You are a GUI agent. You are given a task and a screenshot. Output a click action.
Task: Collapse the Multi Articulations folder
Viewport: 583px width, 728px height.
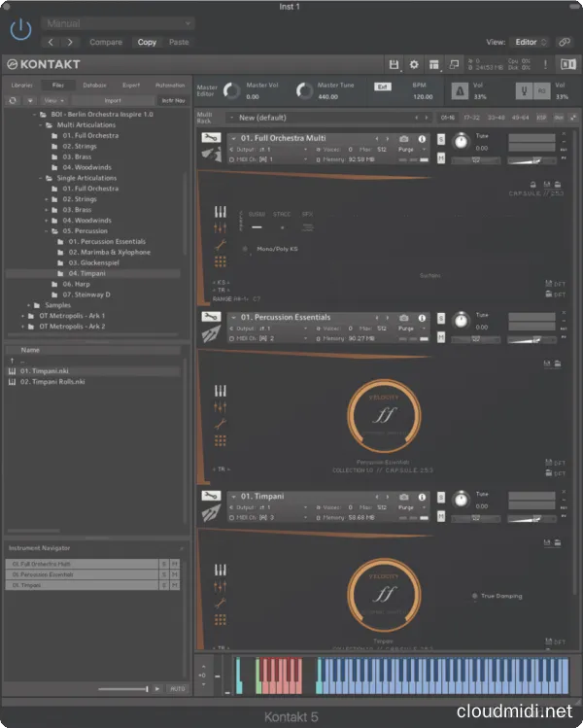click(x=41, y=124)
